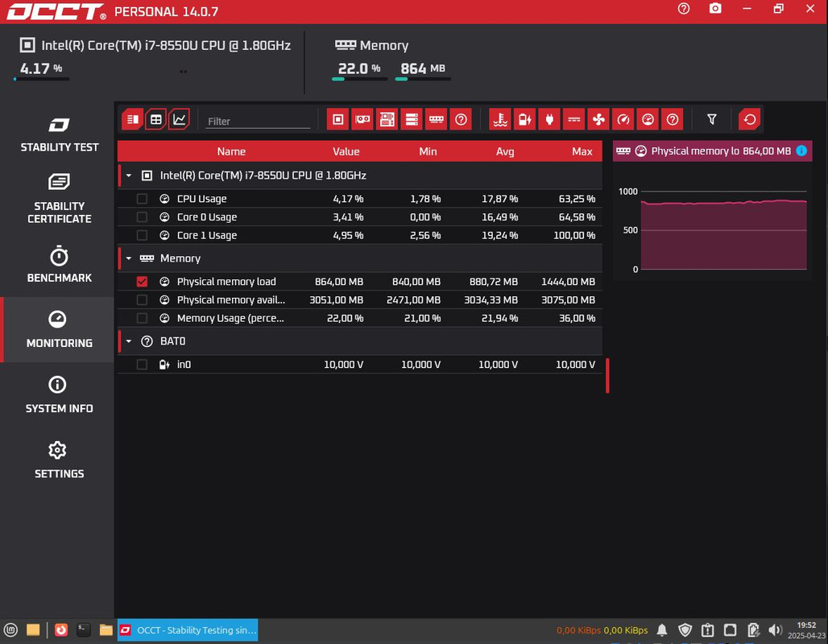Uncheck the Physical memory load checkbox
Viewport: 828px width, 644px height.
pyautogui.click(x=142, y=282)
